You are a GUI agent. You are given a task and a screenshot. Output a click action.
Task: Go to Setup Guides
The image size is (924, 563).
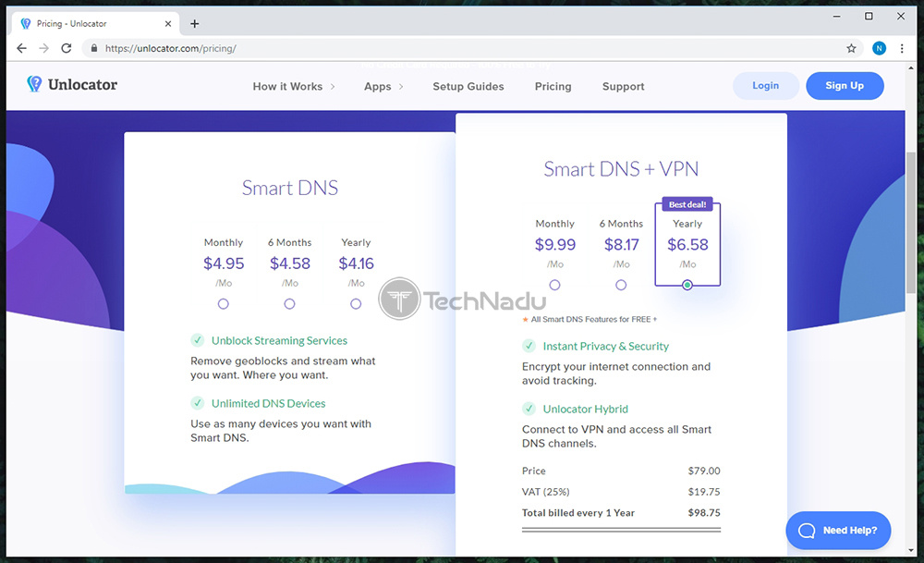[468, 87]
